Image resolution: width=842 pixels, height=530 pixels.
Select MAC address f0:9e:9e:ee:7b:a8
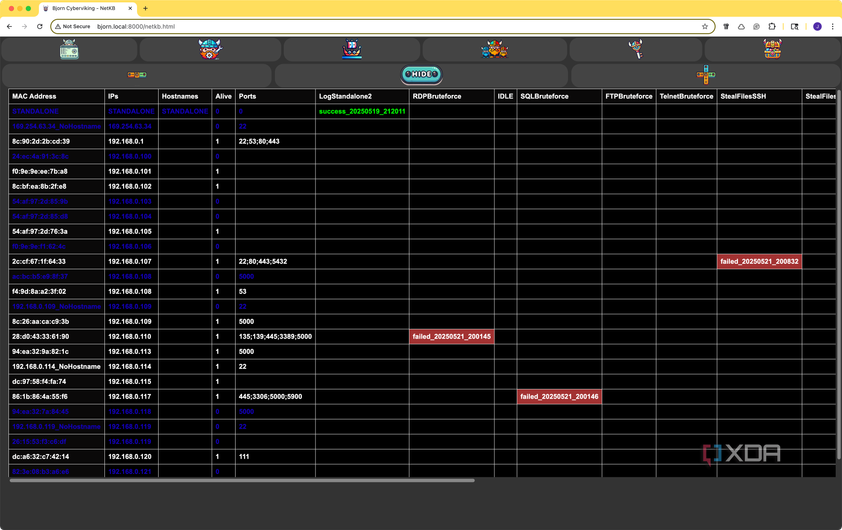[x=56, y=171]
